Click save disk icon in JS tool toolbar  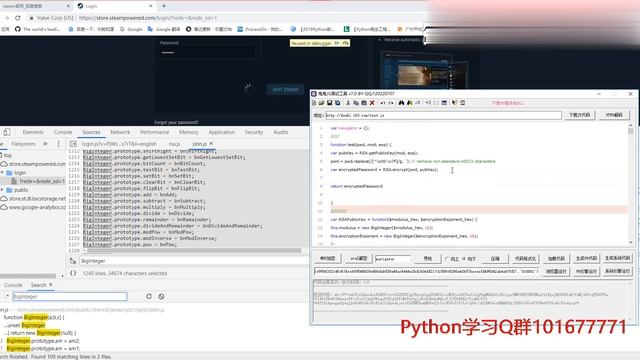tap(329, 103)
